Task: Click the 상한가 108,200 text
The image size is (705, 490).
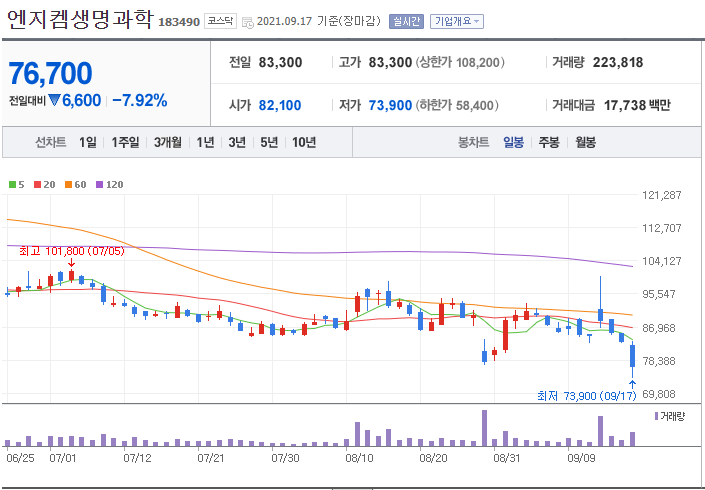Action: (x=460, y=62)
